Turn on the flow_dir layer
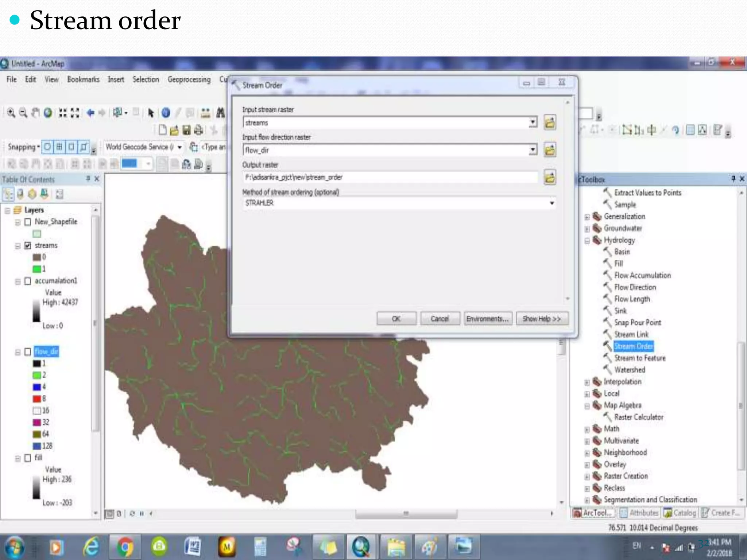The height and width of the screenshot is (560, 747). [28, 352]
